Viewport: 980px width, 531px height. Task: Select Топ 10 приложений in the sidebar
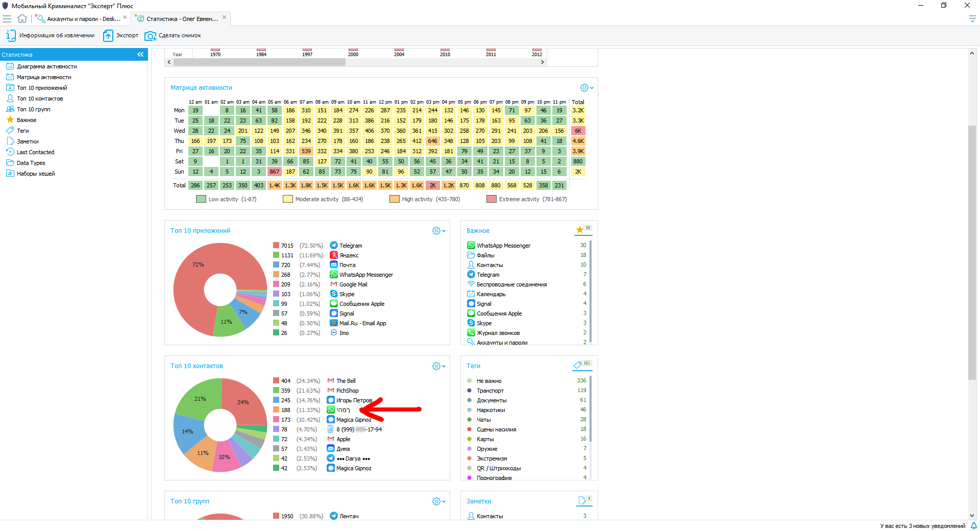(x=42, y=88)
